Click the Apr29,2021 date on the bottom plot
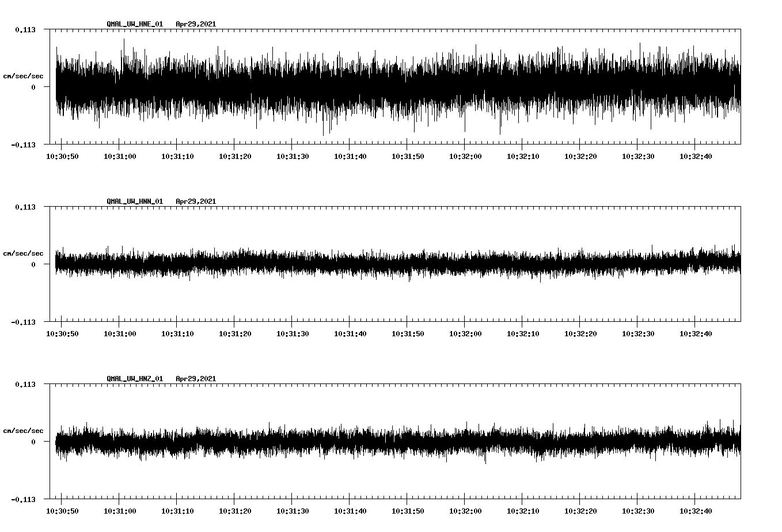This screenshot has width=782, height=532. click(196, 378)
